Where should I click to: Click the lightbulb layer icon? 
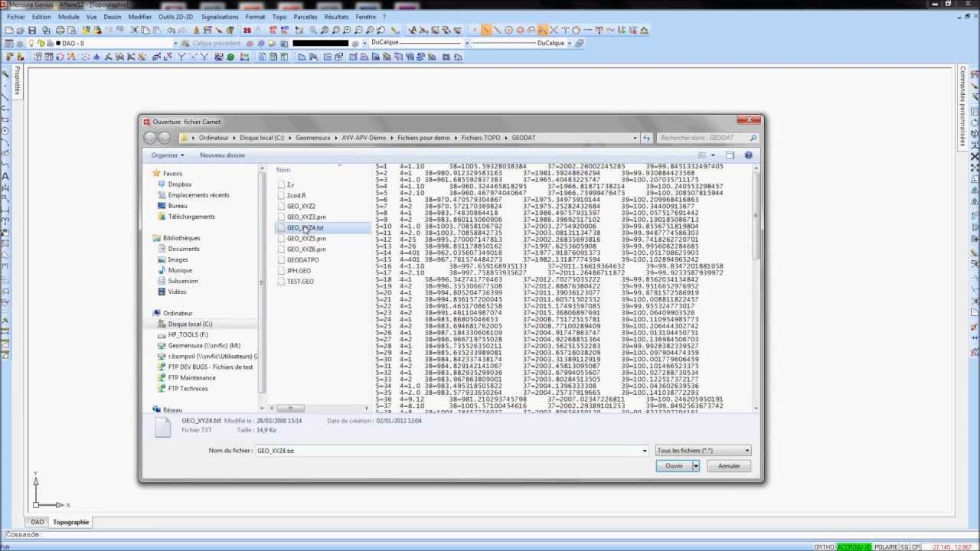pos(31,44)
